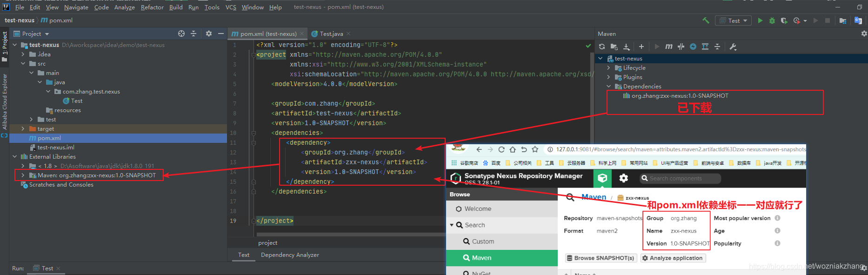Collapse all in Project panel toolbar

click(194, 34)
